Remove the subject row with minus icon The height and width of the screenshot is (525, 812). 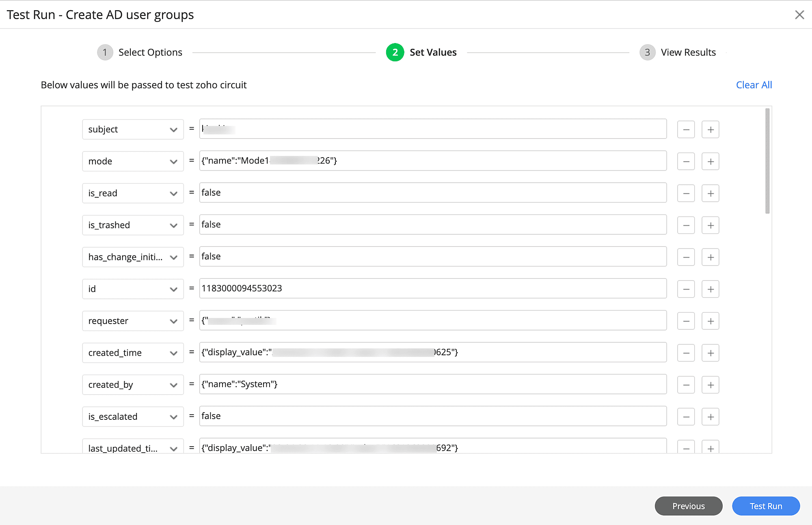[x=686, y=130]
